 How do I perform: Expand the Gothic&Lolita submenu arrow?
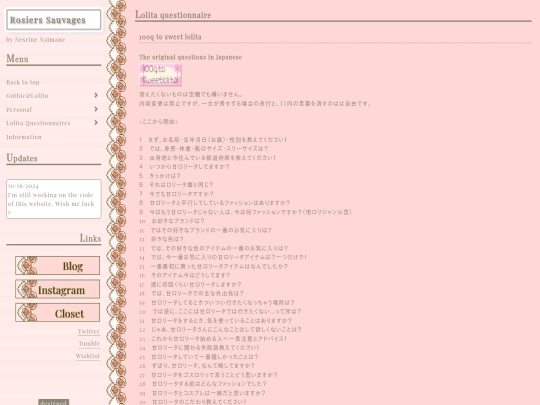click(96, 95)
